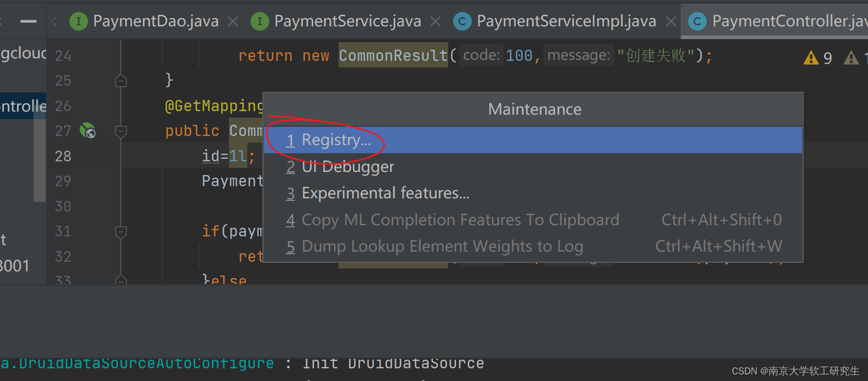Switch to PaymentService.java tab
868x381 pixels.
[348, 21]
